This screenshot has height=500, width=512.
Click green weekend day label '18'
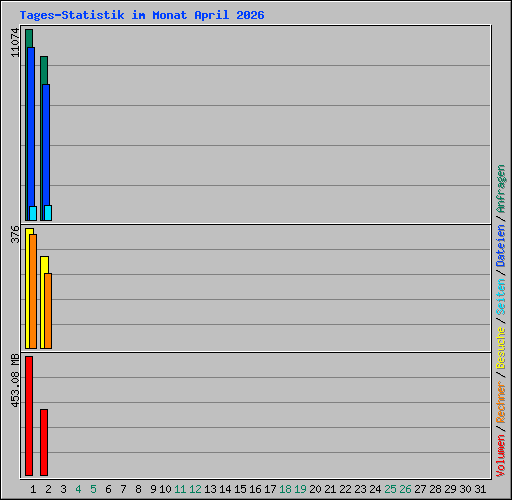click(285, 489)
